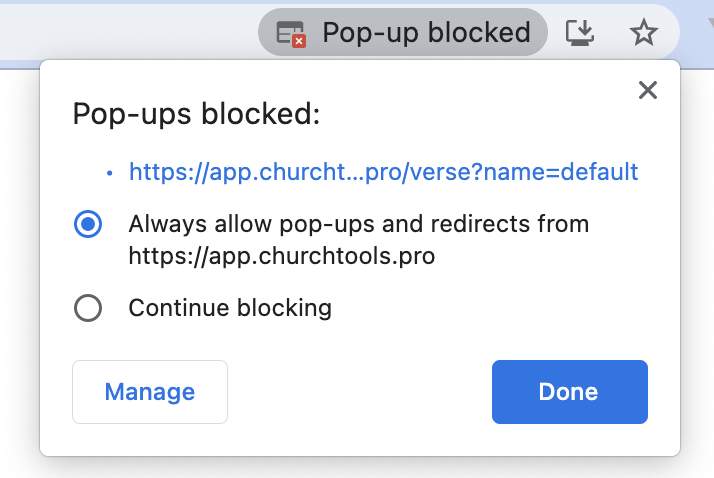The width and height of the screenshot is (714, 478).
Task: Open the blocked churchtools verse link
Action: click(x=383, y=172)
